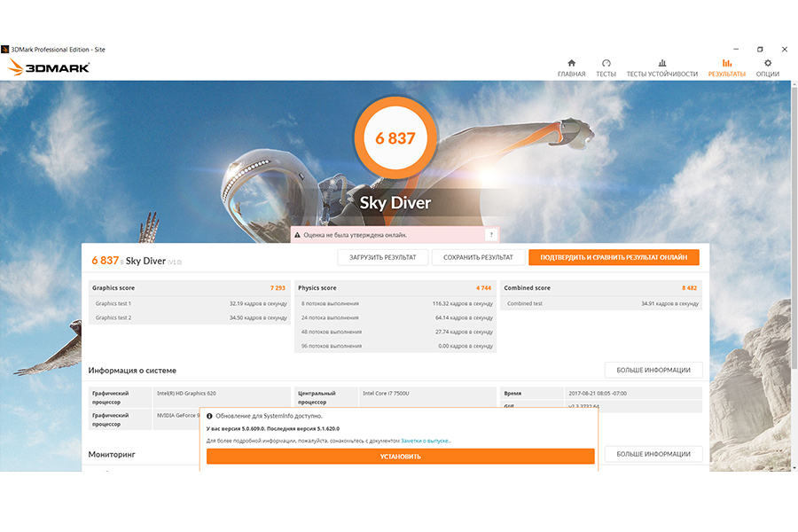
Task: Click the time value 2017-08-21 08:05
Action: click(x=598, y=394)
